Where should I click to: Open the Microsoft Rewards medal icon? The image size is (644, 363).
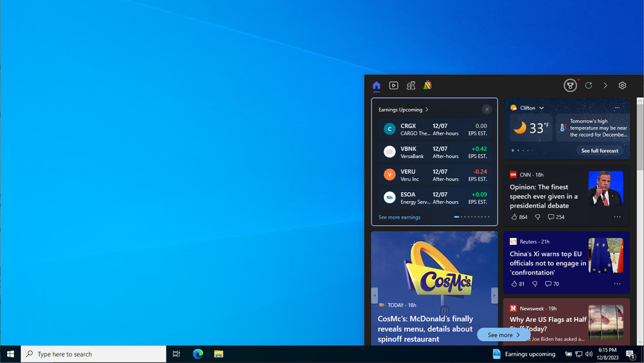(570, 85)
